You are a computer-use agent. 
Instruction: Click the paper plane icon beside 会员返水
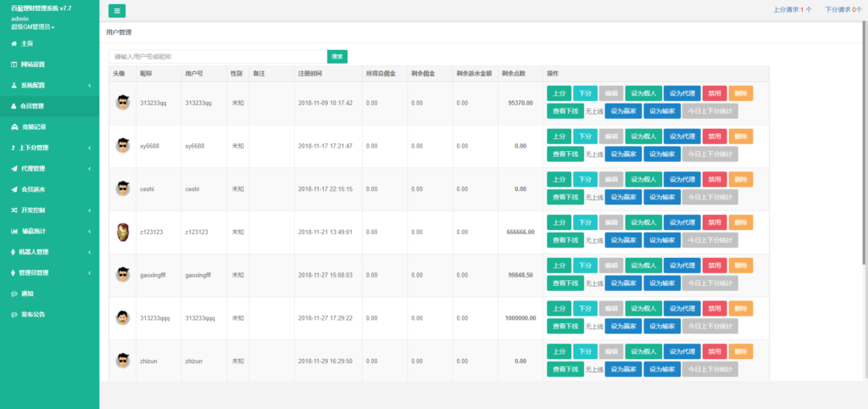pos(14,189)
